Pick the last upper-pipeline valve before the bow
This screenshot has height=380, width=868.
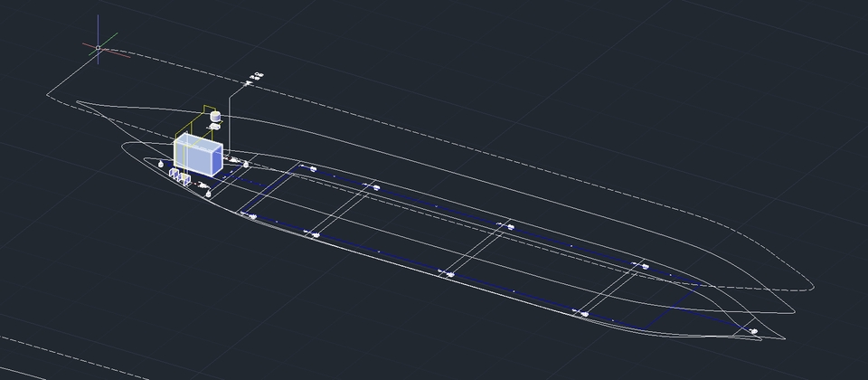[x=645, y=266]
